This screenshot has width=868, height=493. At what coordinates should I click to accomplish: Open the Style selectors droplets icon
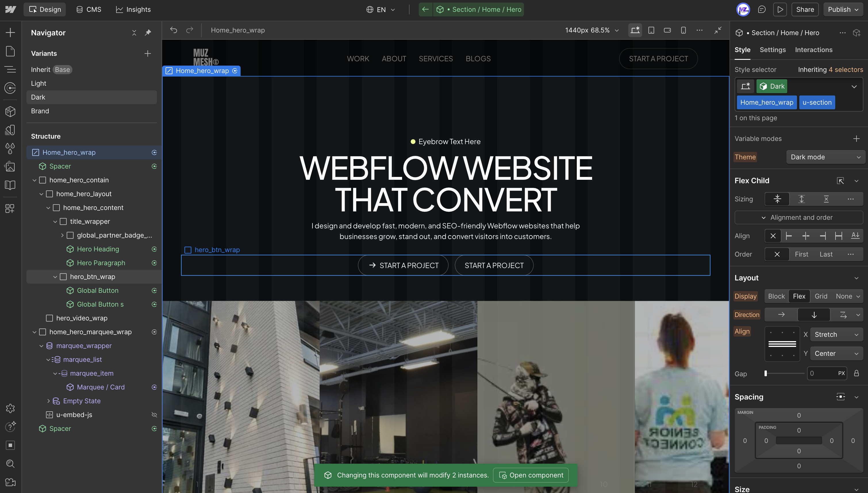coord(10,148)
